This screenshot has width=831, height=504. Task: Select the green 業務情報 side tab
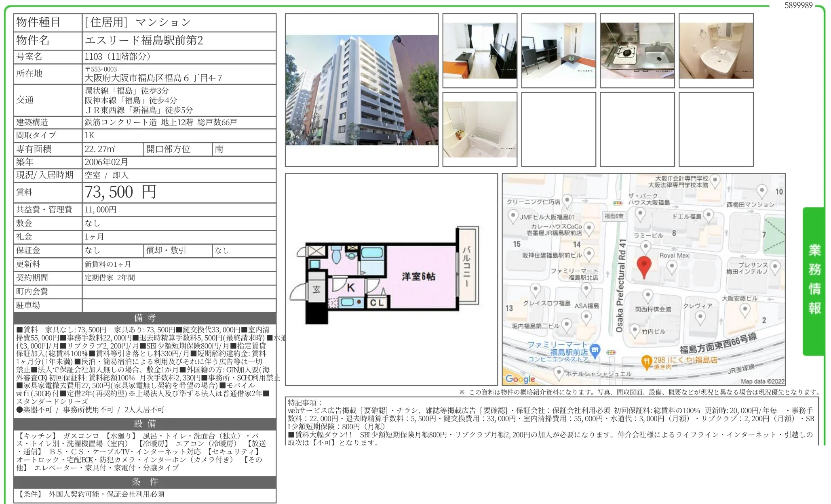point(814,279)
